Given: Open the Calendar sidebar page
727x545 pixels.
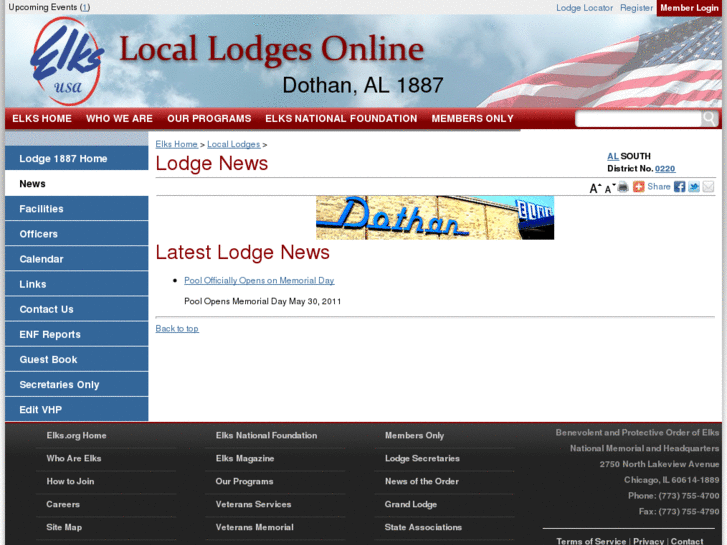Looking at the screenshot, I should (77, 259).
